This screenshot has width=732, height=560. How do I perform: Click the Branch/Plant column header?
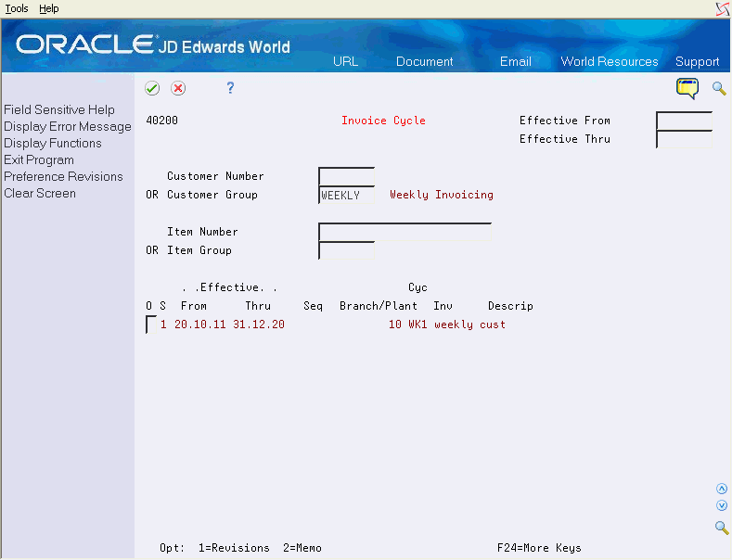[379, 306]
